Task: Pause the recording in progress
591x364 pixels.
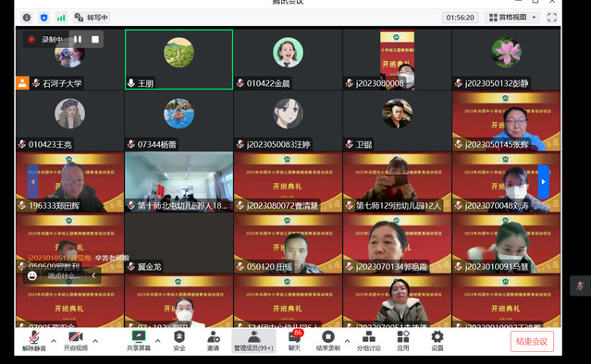Action: pos(78,39)
